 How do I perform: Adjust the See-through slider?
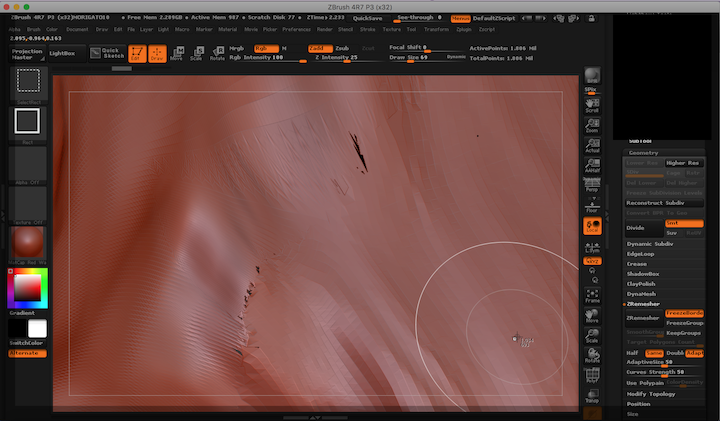pyautogui.click(x=419, y=18)
